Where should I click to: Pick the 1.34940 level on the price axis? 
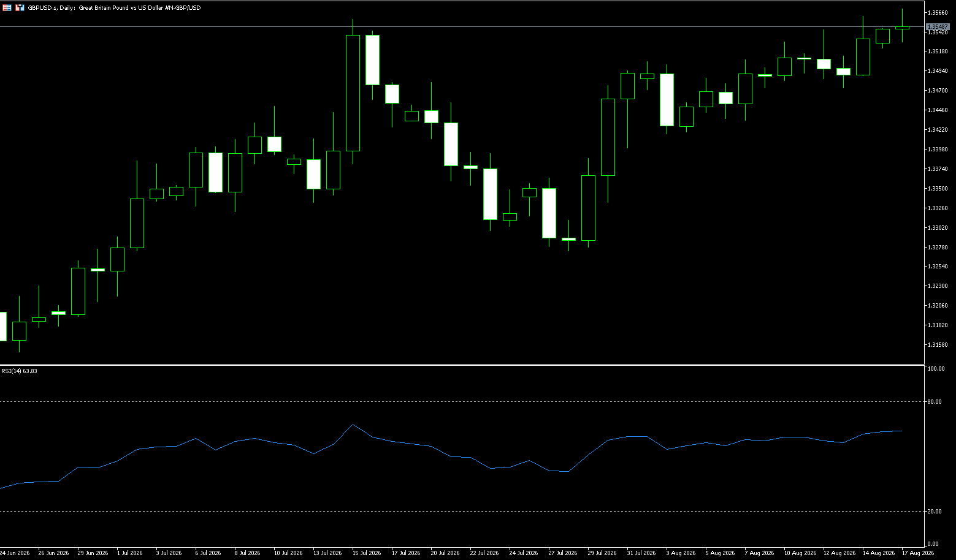pyautogui.click(x=938, y=71)
